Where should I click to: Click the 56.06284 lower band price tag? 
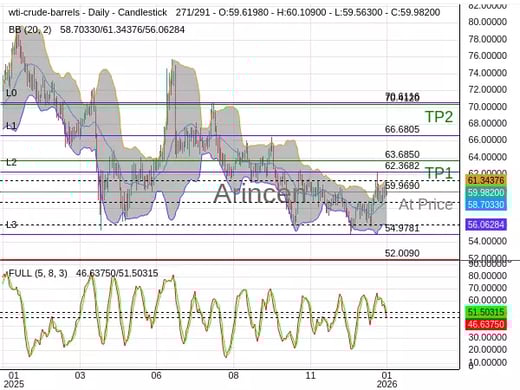click(486, 224)
